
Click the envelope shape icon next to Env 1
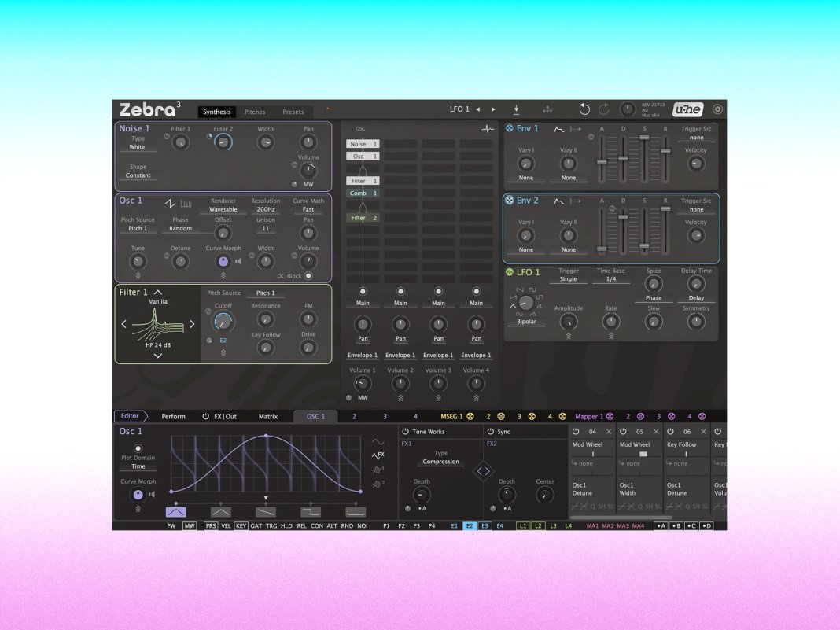coord(559,129)
